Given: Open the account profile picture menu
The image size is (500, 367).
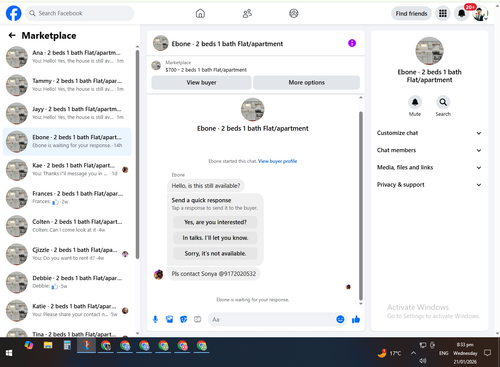Looking at the screenshot, I should (480, 14).
